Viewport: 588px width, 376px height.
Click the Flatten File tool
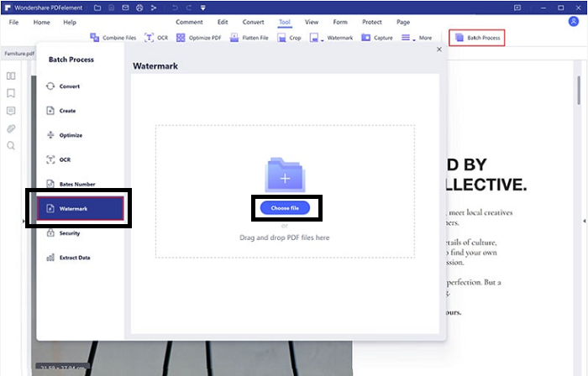tap(249, 38)
